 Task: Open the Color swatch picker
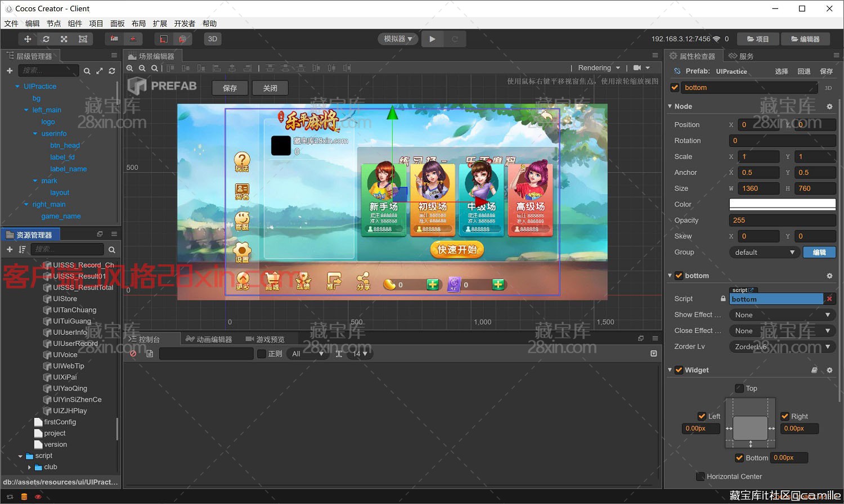tap(783, 204)
